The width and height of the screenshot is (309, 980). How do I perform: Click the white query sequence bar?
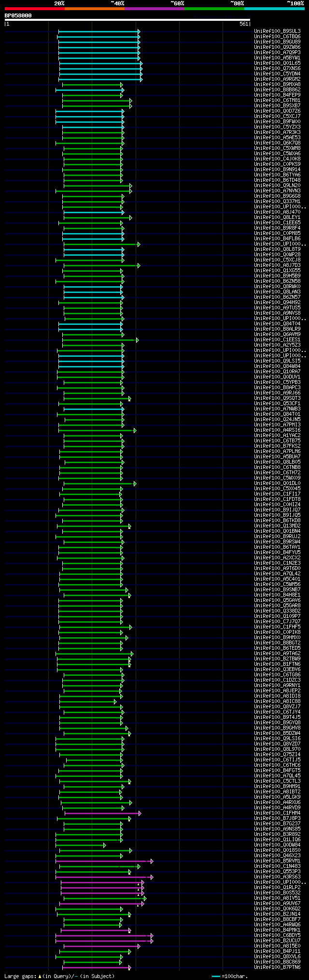(127, 20)
